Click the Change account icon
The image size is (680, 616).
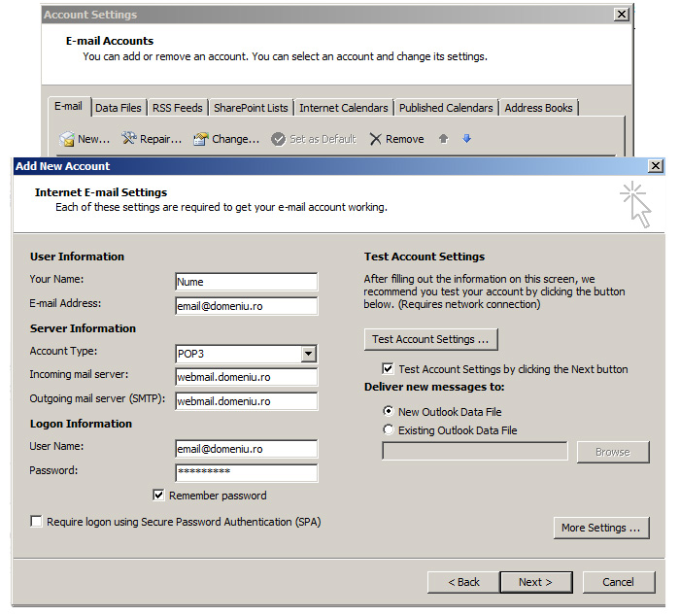click(x=200, y=139)
